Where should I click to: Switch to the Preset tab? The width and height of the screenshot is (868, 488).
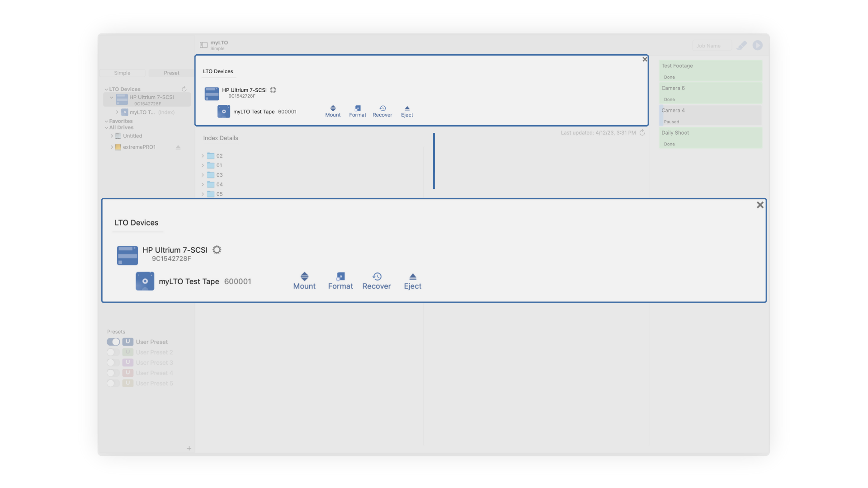[x=171, y=73]
